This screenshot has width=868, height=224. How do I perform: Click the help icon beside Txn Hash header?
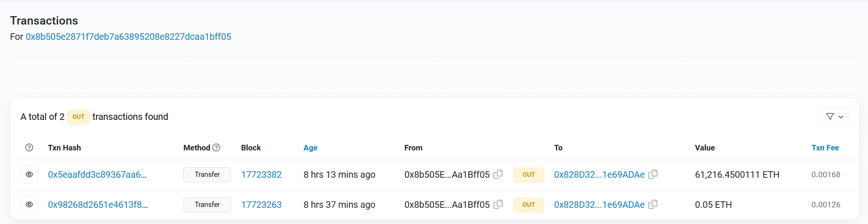pos(29,148)
